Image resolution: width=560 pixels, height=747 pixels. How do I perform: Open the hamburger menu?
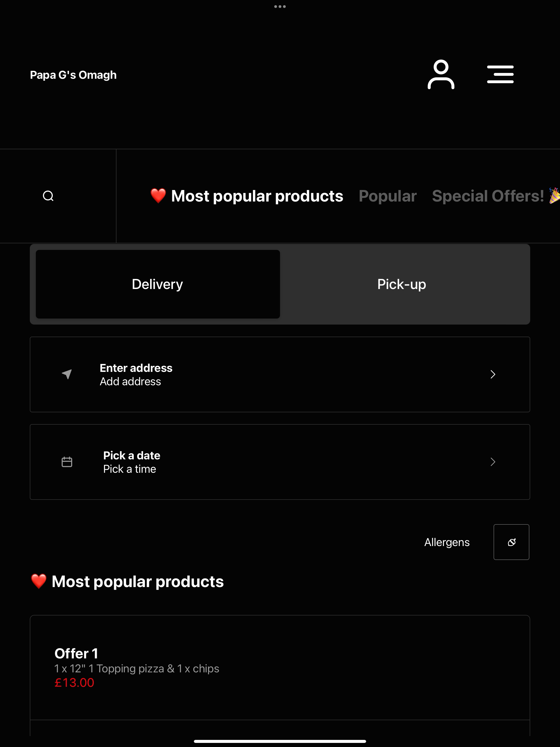(500, 74)
